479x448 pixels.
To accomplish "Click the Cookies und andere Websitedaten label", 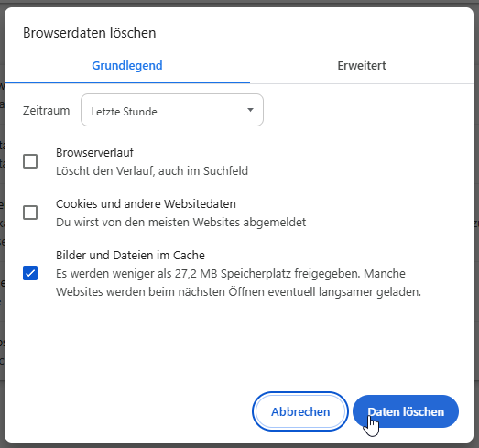I will [x=146, y=203].
